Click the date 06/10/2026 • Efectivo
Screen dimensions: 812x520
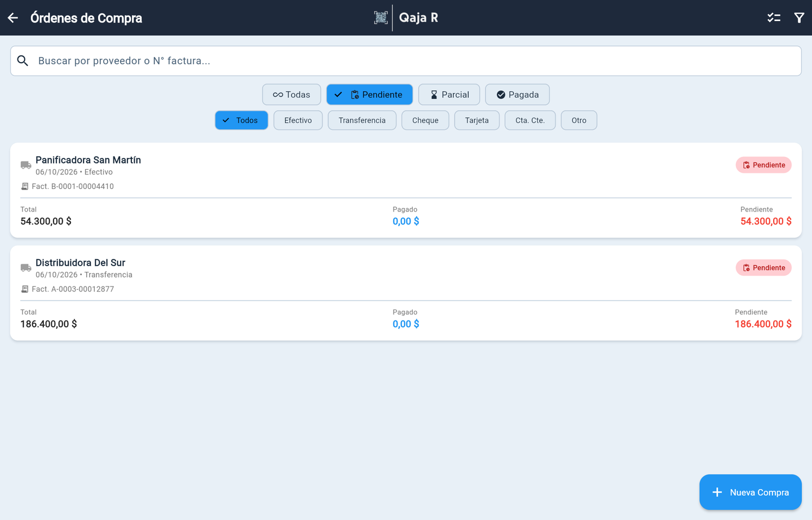point(74,172)
